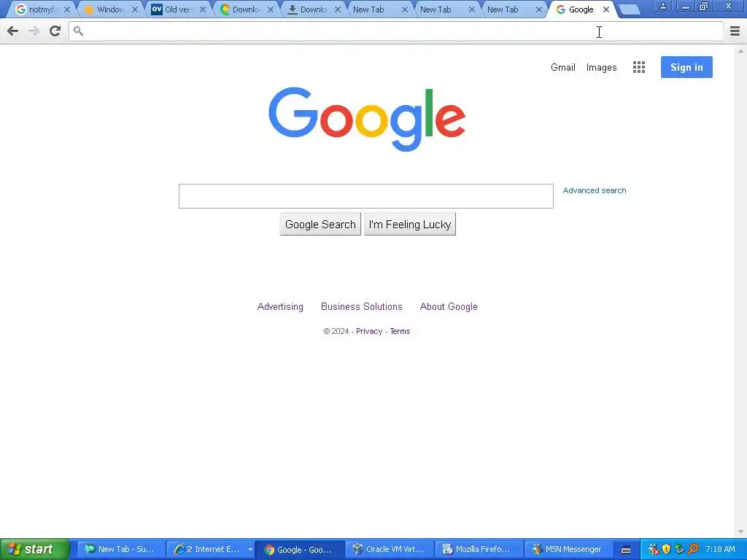The height and width of the screenshot is (560, 747).
Task: Close the notmyfa tab
Action: [x=67, y=9]
